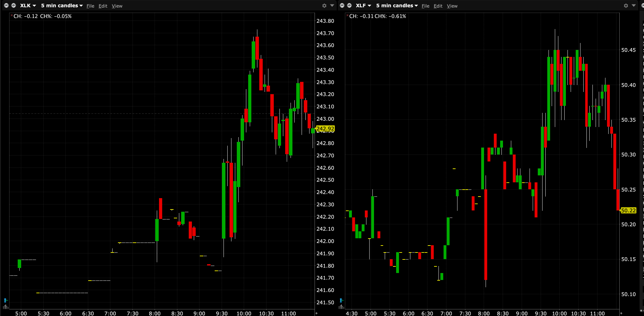Open the XLK chart settings gear
Screen dimensions: 644x316
click(x=324, y=6)
